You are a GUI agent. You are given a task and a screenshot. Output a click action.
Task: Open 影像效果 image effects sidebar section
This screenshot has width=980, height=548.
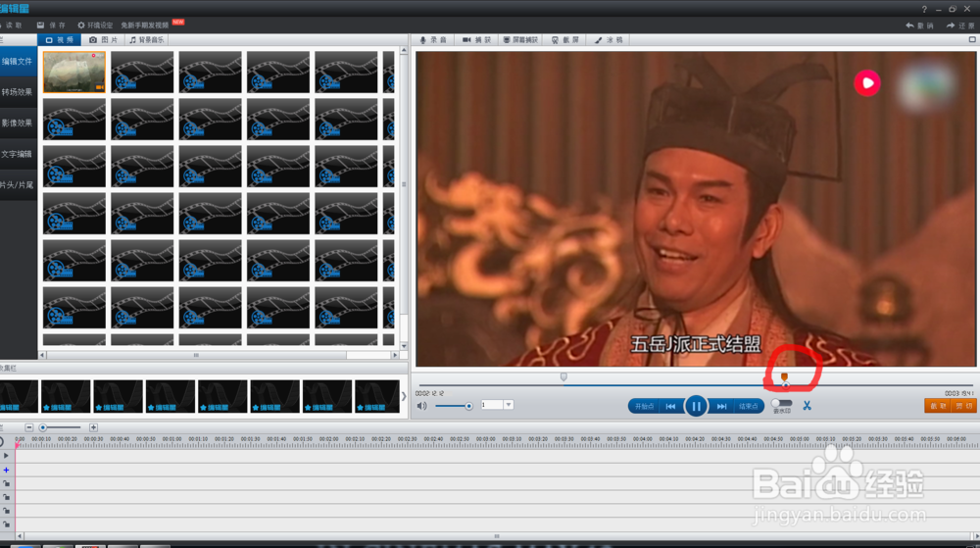click(18, 124)
